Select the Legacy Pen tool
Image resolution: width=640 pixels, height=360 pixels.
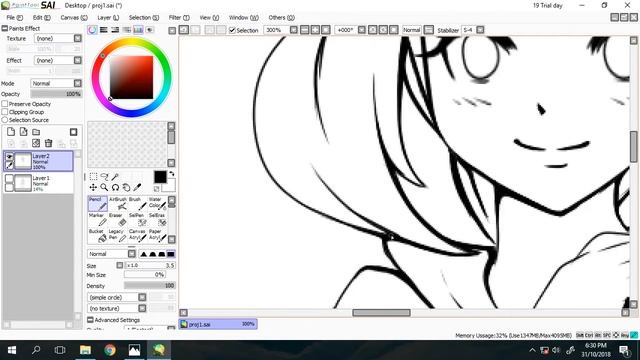point(118,236)
